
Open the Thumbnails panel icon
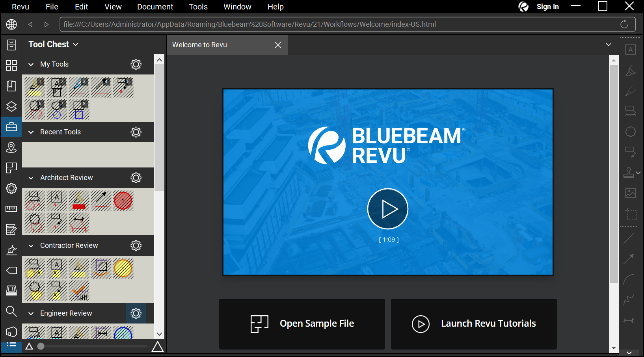pyautogui.click(x=11, y=65)
